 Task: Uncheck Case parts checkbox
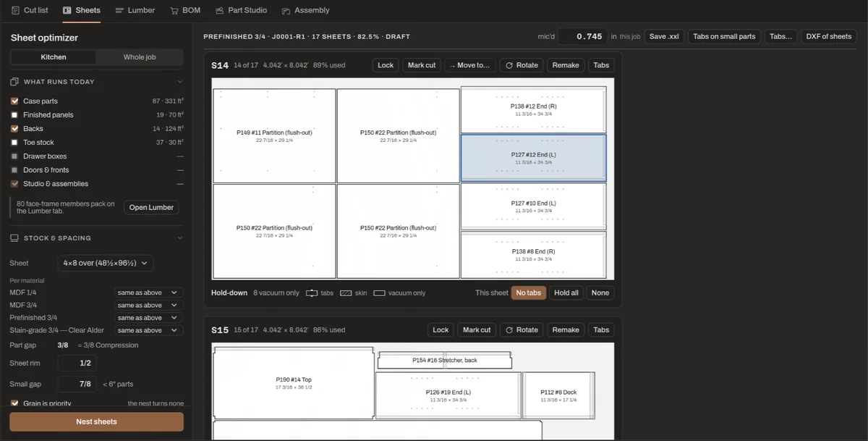[x=14, y=101]
